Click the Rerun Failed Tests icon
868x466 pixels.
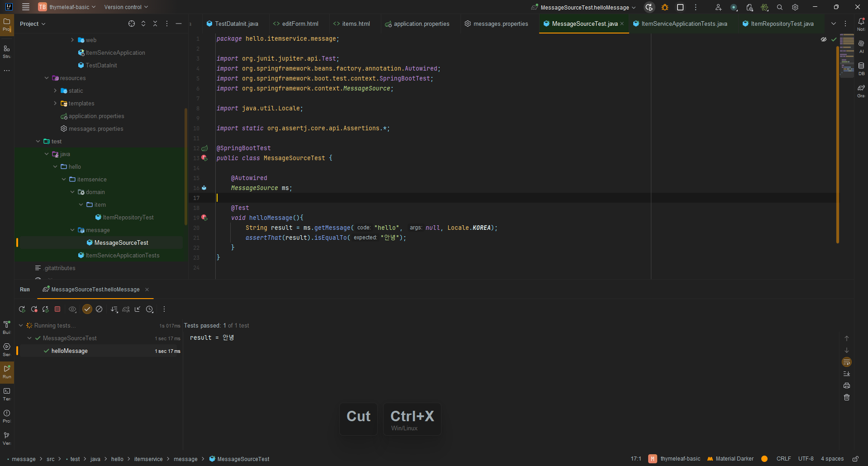tap(34, 309)
